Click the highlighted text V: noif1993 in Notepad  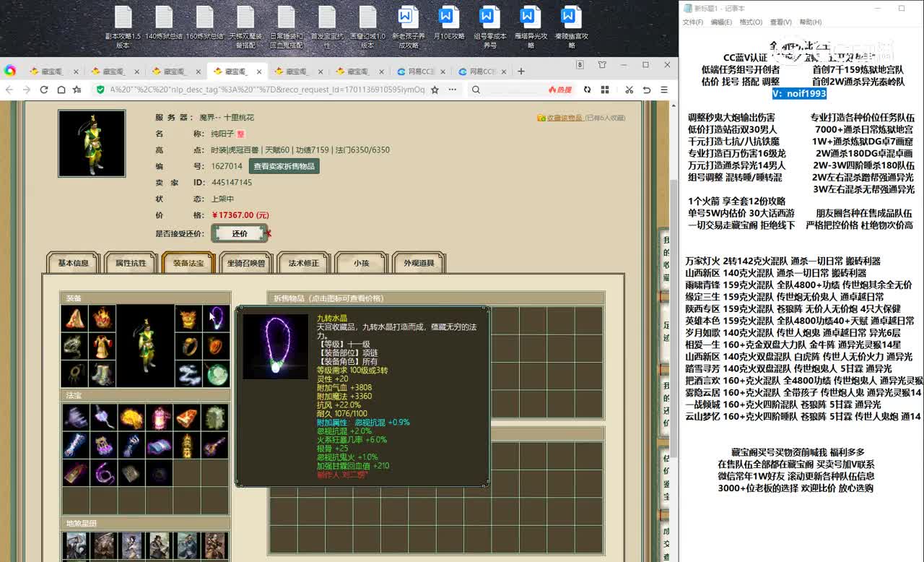pyautogui.click(x=799, y=93)
